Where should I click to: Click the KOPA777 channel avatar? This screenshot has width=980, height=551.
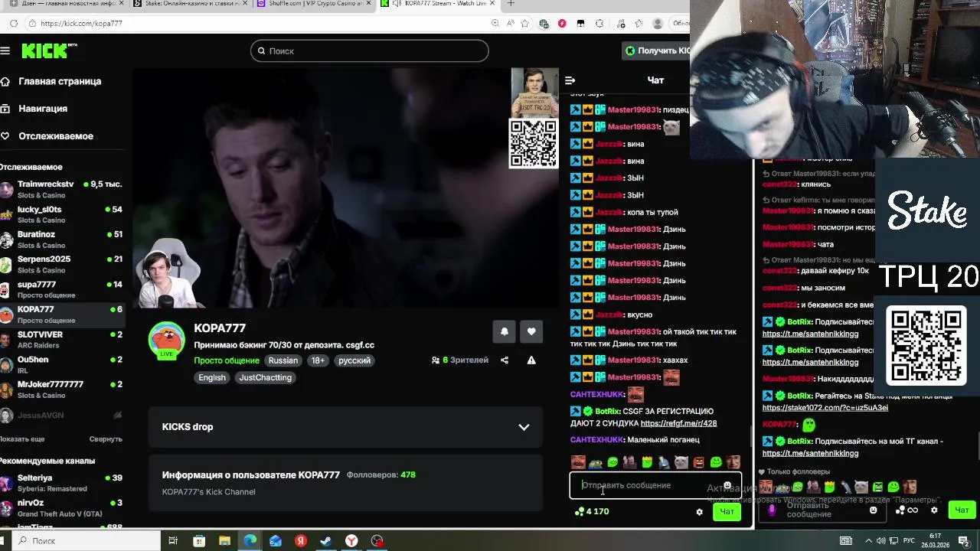pos(166,341)
